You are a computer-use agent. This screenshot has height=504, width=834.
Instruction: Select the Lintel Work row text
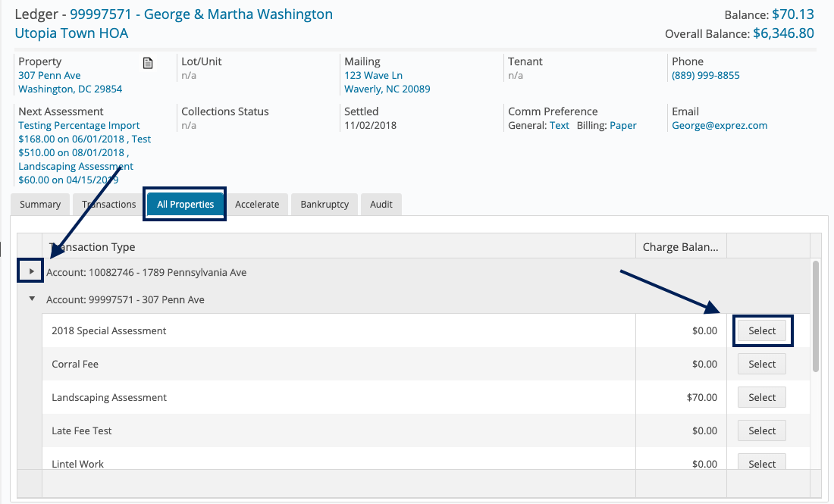click(x=77, y=464)
